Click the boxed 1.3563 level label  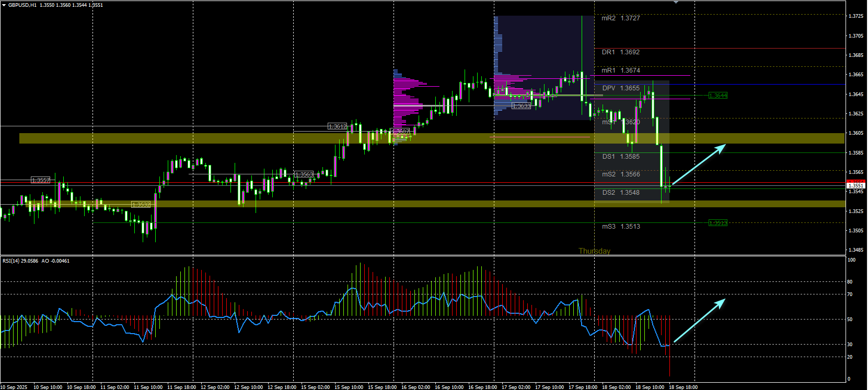coord(304,174)
